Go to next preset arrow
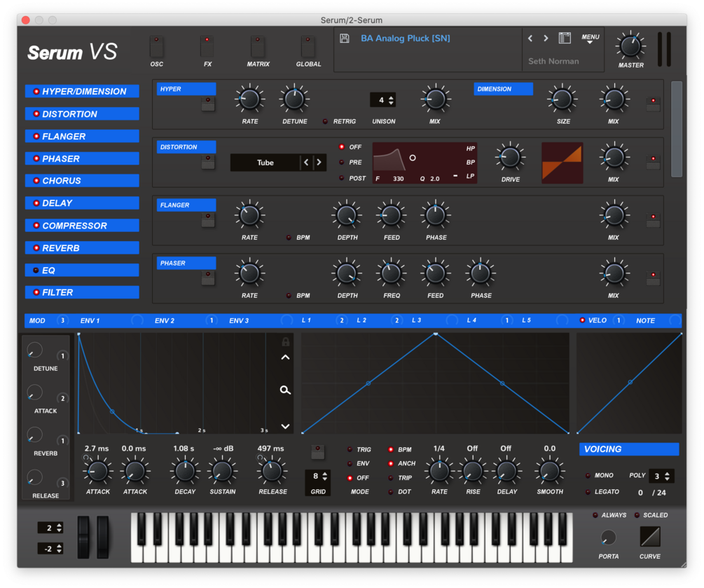Screen dimensions: 704x588 pos(546,38)
